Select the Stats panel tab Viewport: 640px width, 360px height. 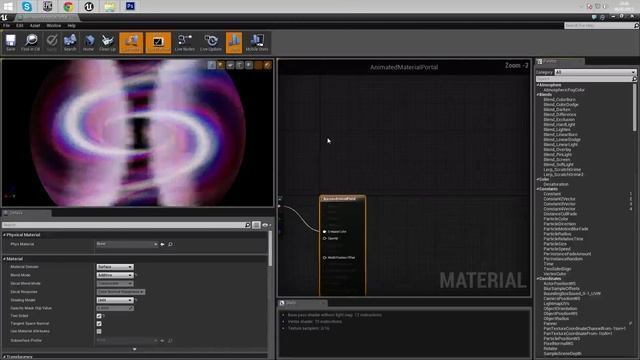(x=302, y=303)
